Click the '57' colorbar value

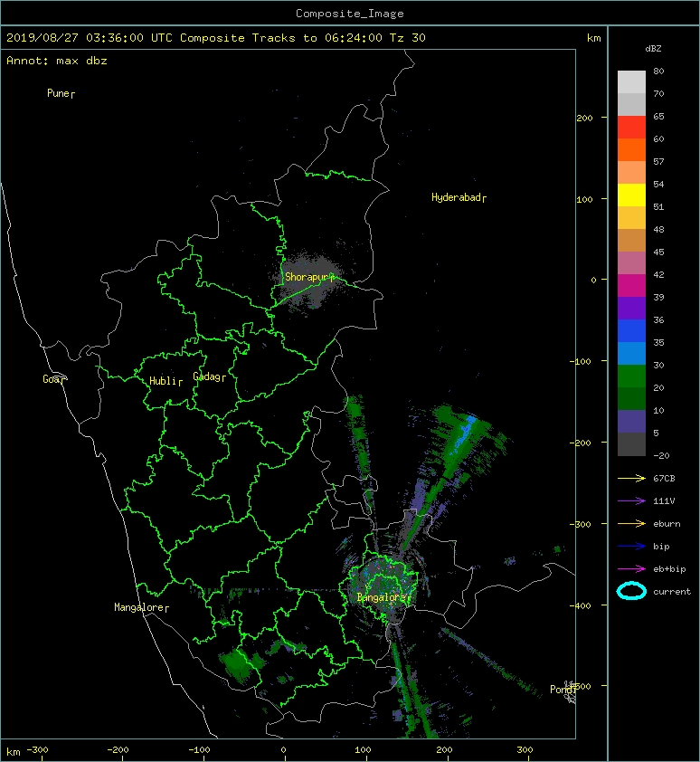[x=658, y=161]
